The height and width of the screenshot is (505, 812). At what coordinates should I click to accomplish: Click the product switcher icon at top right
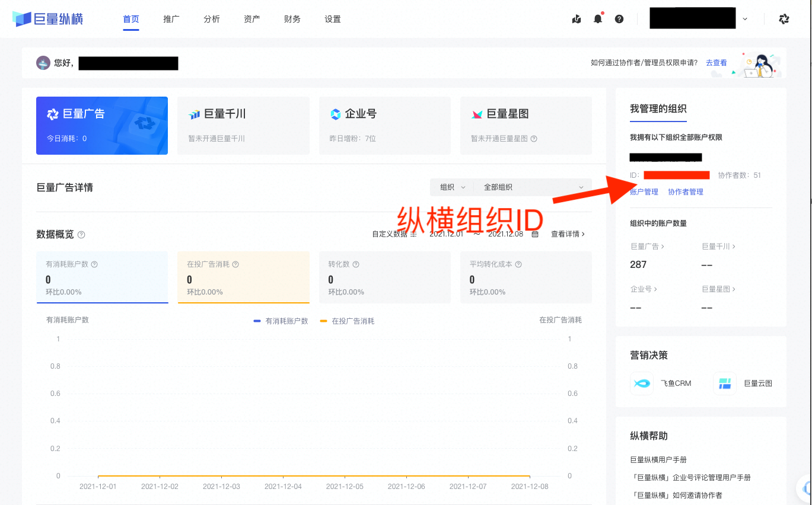pos(784,19)
